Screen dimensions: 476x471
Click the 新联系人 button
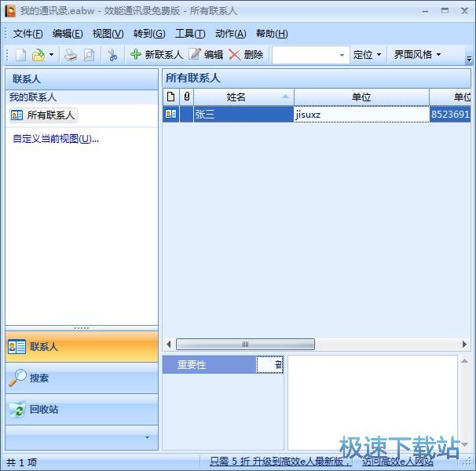click(156, 55)
